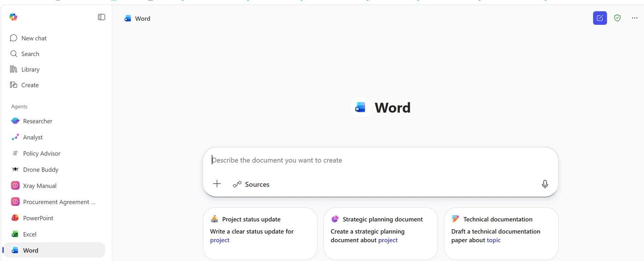Click the microphone dictation icon
This screenshot has height=261, width=644.
(x=545, y=184)
